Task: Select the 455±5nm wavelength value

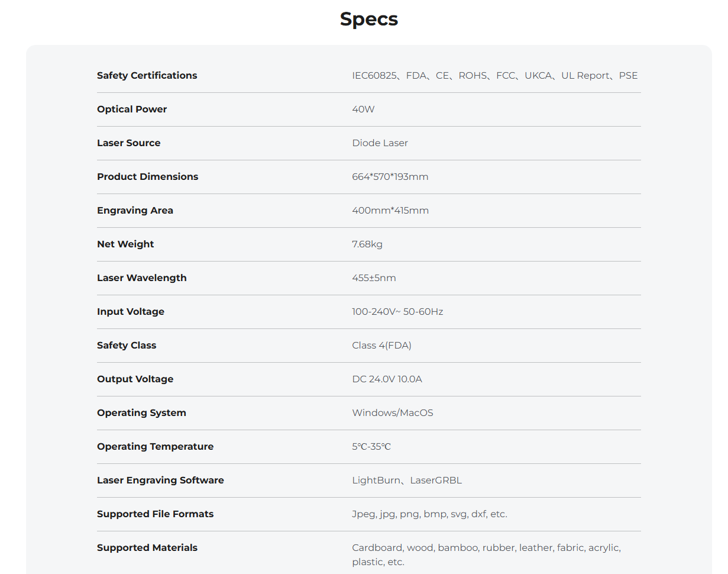Action: point(374,278)
